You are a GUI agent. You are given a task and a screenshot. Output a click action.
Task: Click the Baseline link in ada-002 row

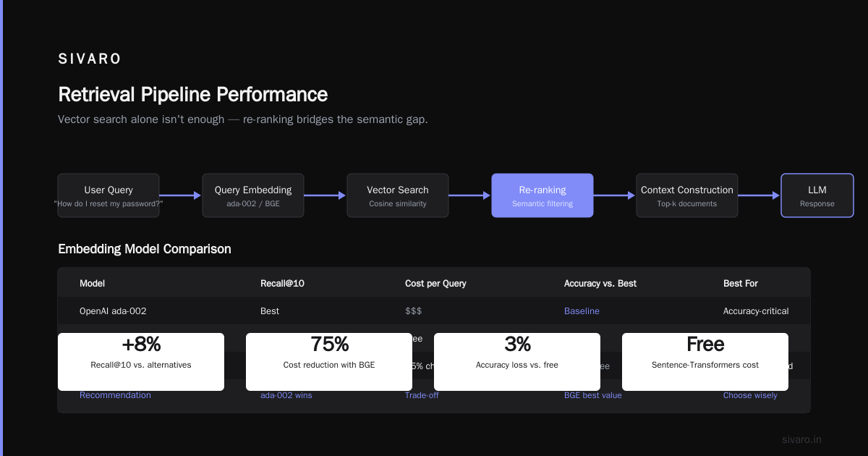(x=582, y=311)
